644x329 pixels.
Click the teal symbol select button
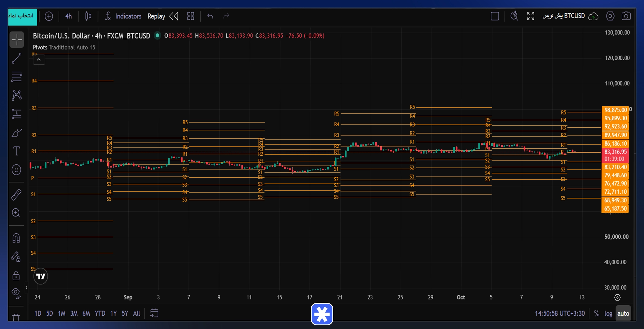click(x=22, y=17)
